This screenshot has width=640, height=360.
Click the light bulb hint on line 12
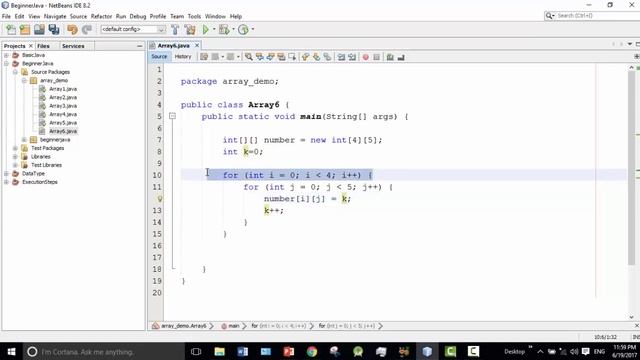pyautogui.click(x=160, y=199)
